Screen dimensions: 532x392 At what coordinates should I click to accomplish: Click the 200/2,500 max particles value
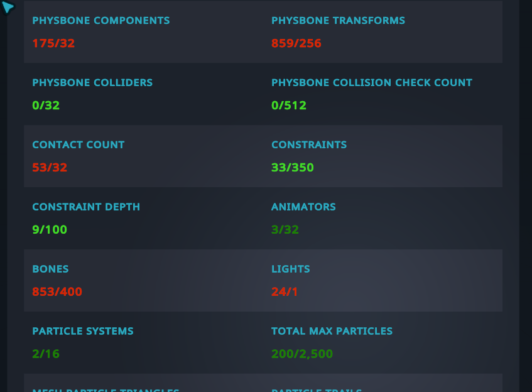point(302,354)
